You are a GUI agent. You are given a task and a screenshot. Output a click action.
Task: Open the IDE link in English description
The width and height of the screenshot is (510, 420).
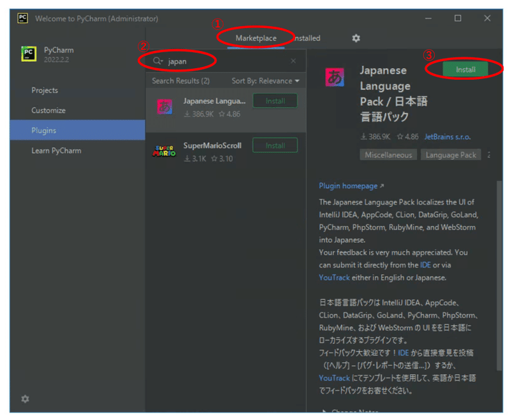pyautogui.click(x=425, y=265)
